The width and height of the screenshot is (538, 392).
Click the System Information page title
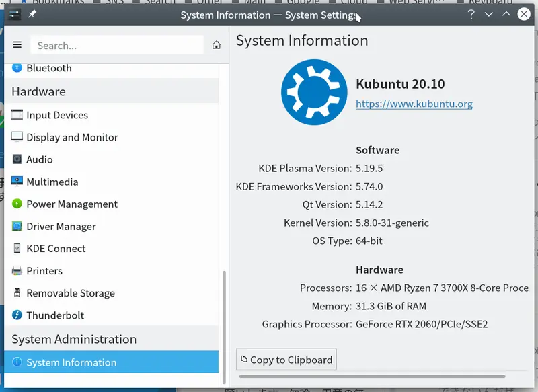coord(302,40)
